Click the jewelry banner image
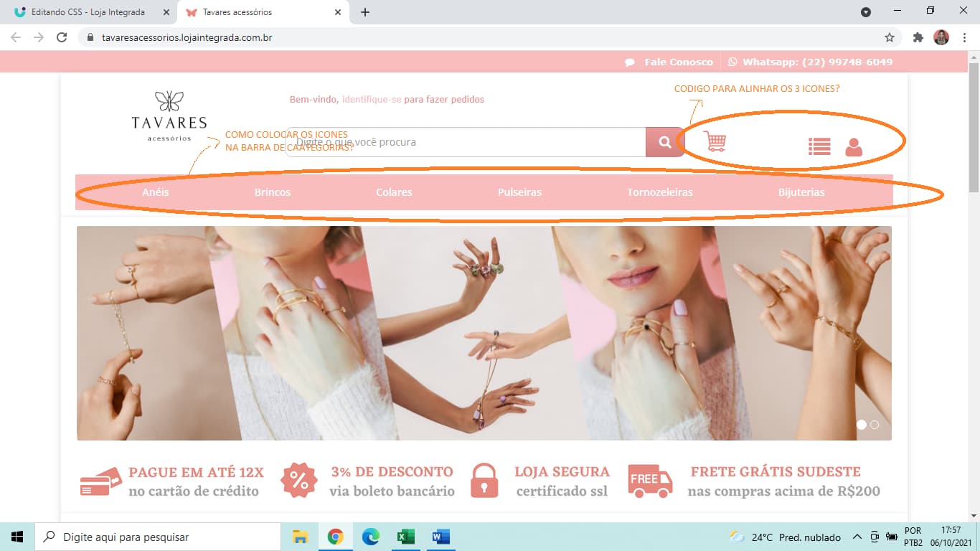The height and width of the screenshot is (551, 980). click(x=484, y=333)
